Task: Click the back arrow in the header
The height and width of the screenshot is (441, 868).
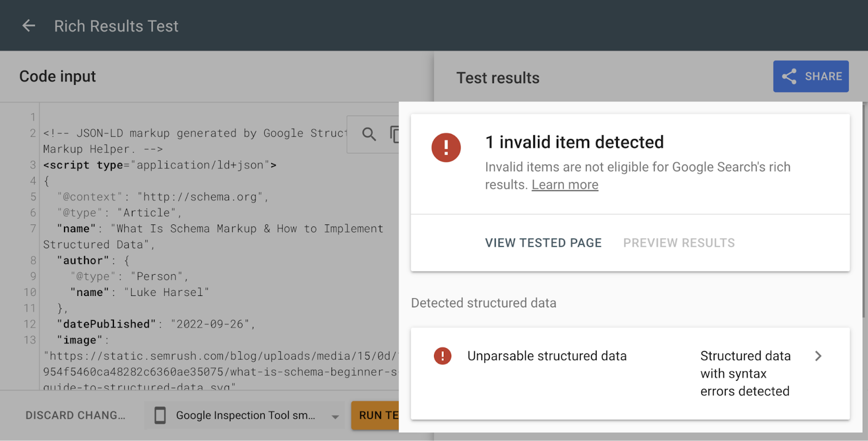Action: tap(29, 26)
